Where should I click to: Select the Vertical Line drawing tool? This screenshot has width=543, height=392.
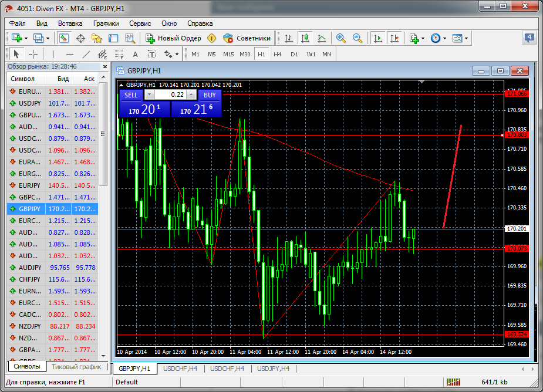coord(53,54)
